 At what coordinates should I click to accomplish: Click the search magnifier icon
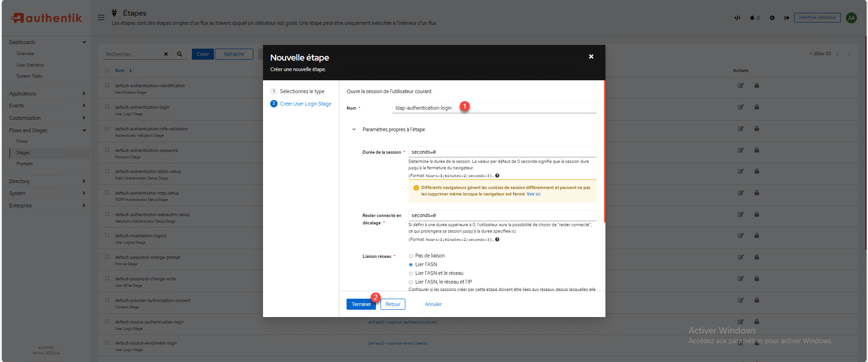[x=179, y=54]
